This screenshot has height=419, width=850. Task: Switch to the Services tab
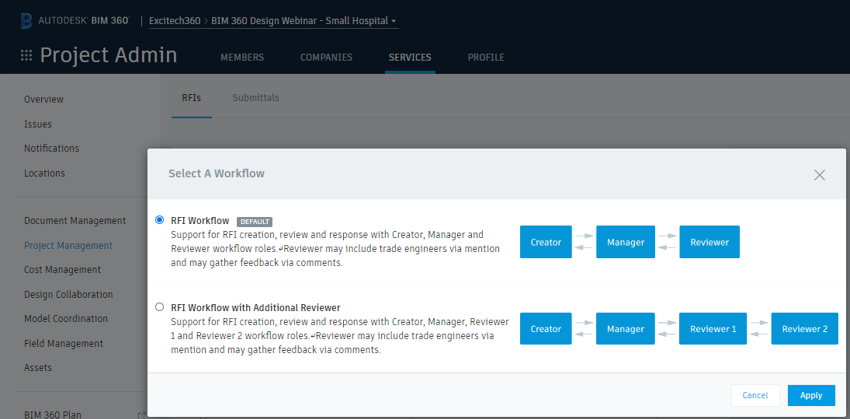410,57
